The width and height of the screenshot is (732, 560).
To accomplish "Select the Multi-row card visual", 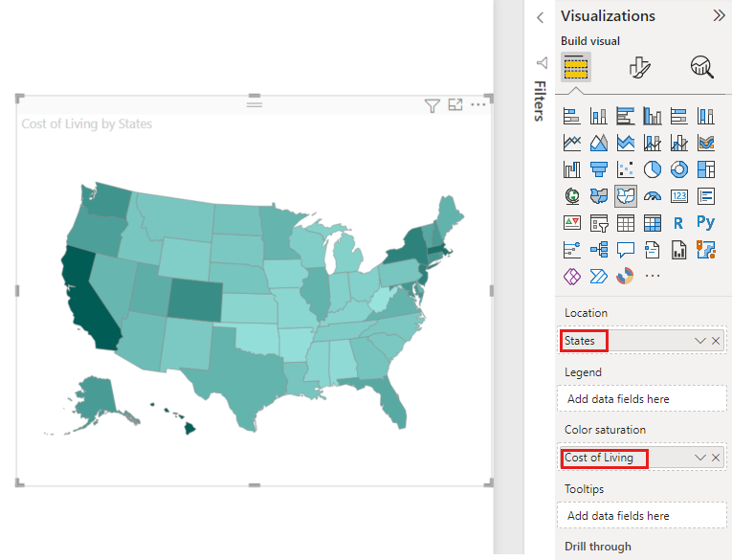I will 706,196.
